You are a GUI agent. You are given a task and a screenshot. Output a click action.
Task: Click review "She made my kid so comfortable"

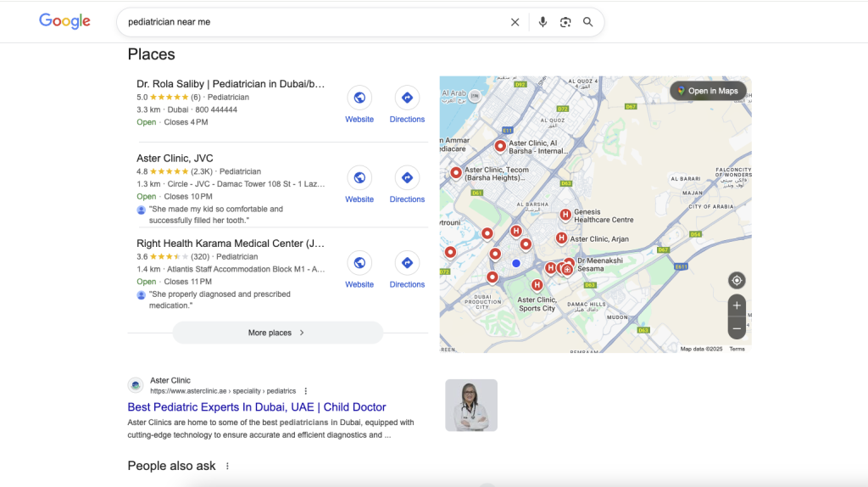click(216, 215)
